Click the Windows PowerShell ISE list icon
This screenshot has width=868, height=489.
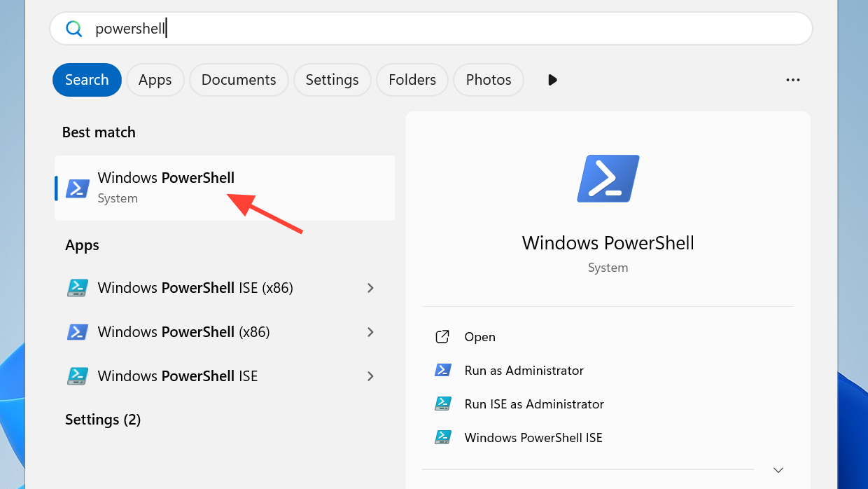[x=77, y=376]
